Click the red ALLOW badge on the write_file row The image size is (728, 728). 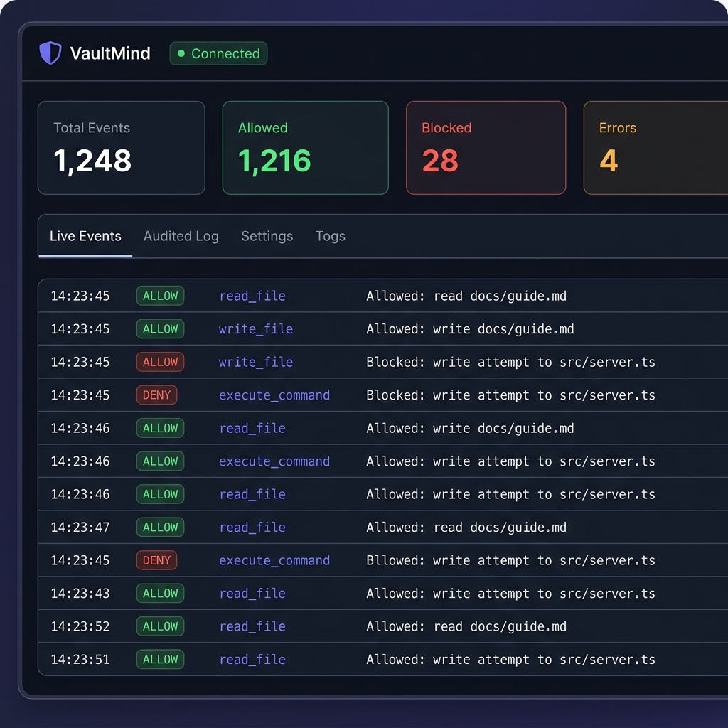[160, 362]
